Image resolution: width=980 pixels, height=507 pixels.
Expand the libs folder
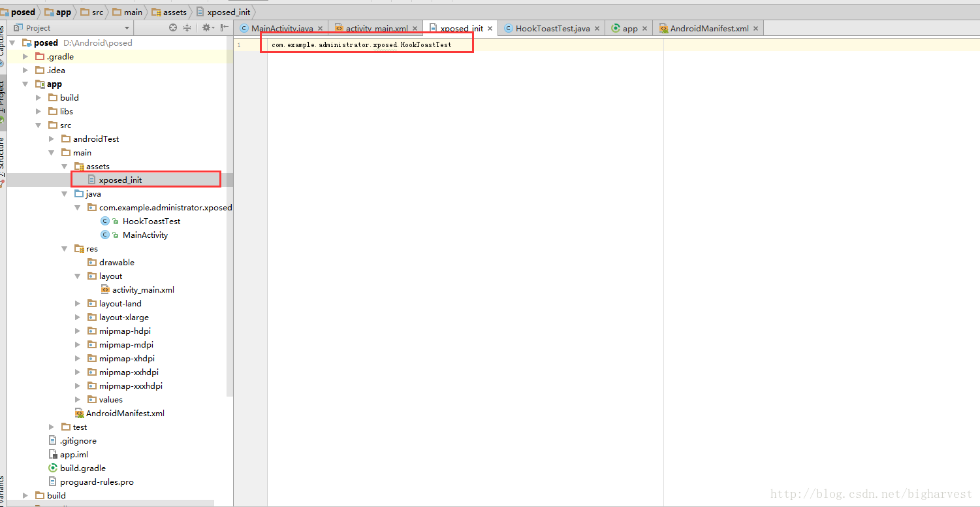point(39,111)
